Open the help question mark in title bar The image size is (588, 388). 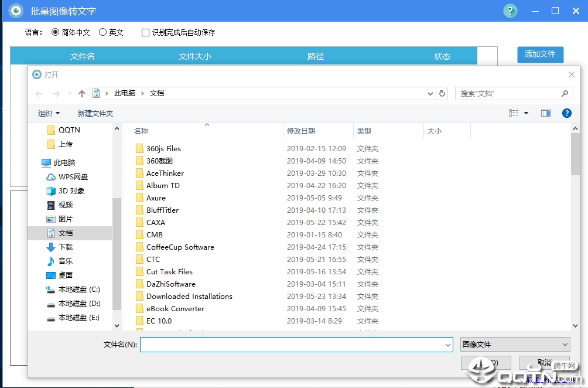click(x=510, y=11)
